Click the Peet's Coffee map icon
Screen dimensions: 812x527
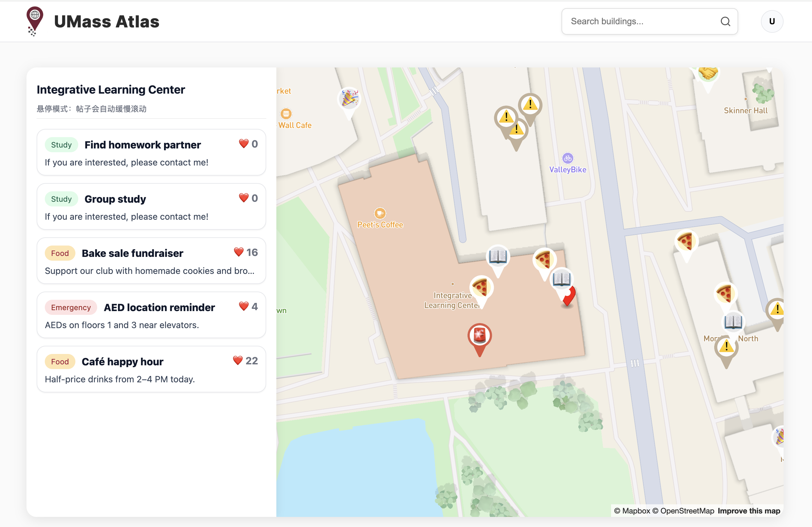(x=380, y=213)
